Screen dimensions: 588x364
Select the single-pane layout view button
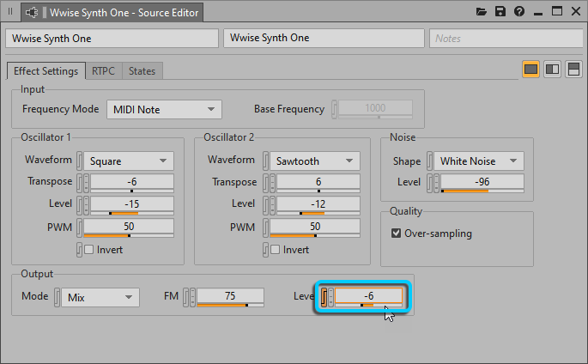click(x=530, y=70)
